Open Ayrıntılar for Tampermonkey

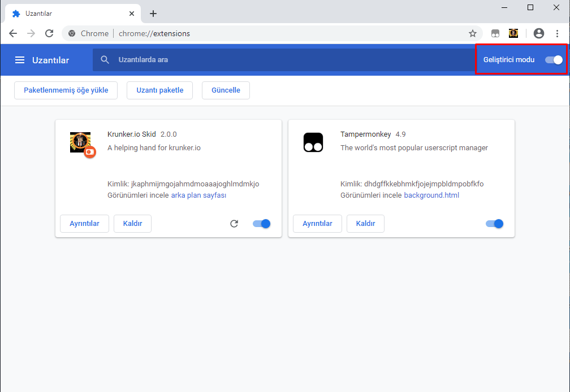317,224
